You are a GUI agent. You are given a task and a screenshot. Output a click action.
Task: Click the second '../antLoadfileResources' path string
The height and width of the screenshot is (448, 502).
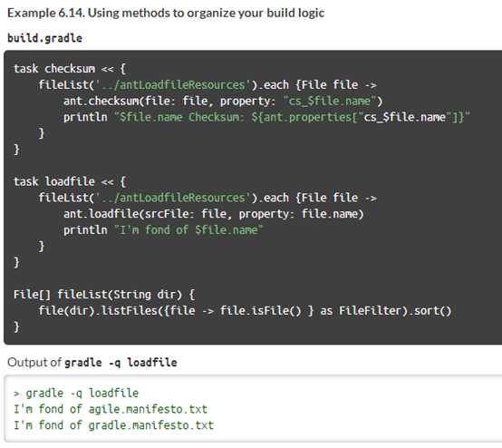point(173,198)
